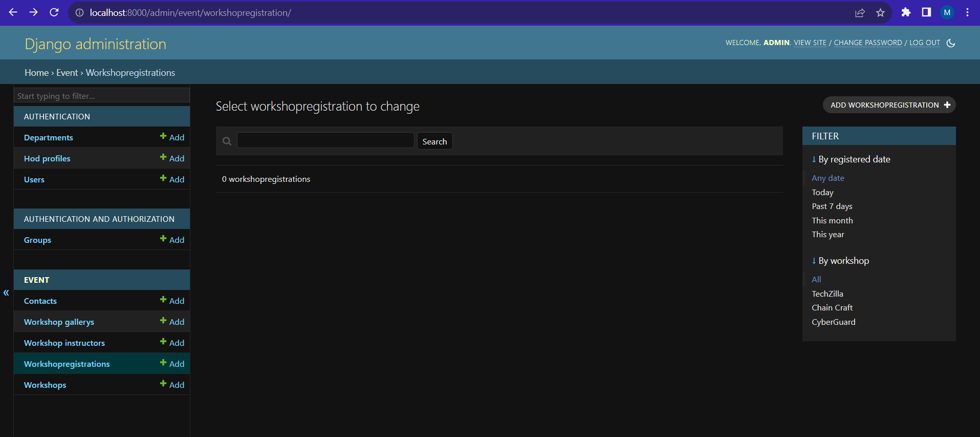Go to Home breadcrumb
This screenshot has height=437, width=980.
coord(36,73)
